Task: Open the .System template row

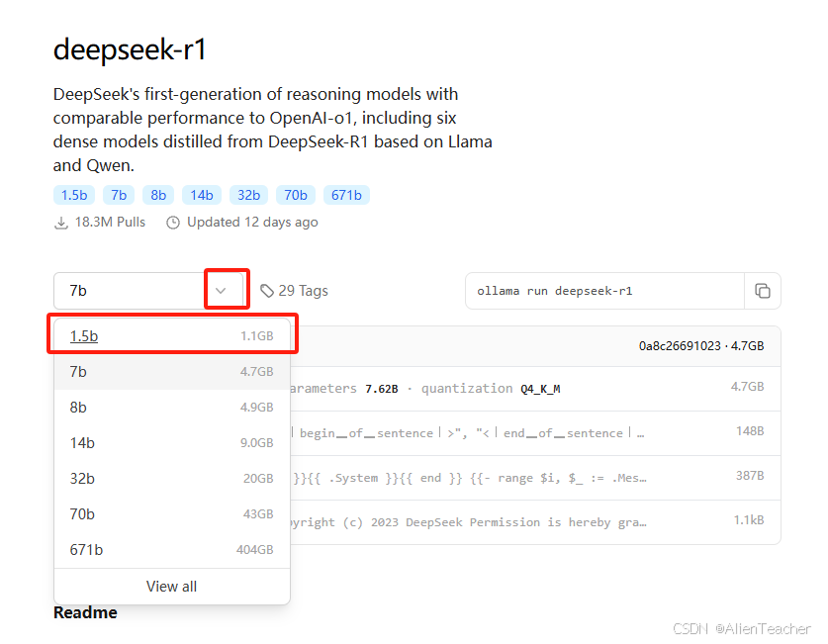Action: click(535, 478)
